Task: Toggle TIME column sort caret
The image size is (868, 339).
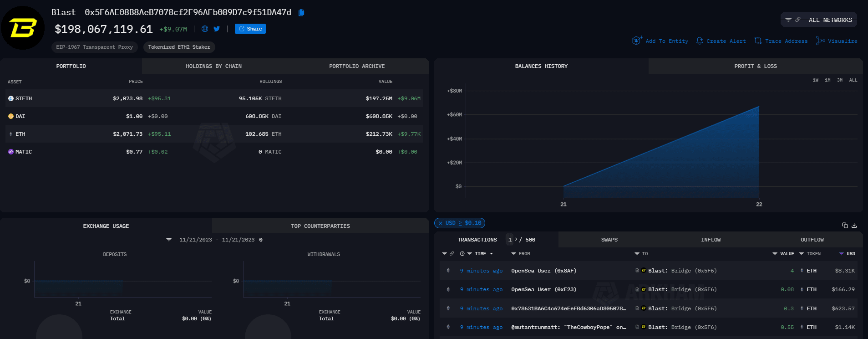Action: (492, 254)
